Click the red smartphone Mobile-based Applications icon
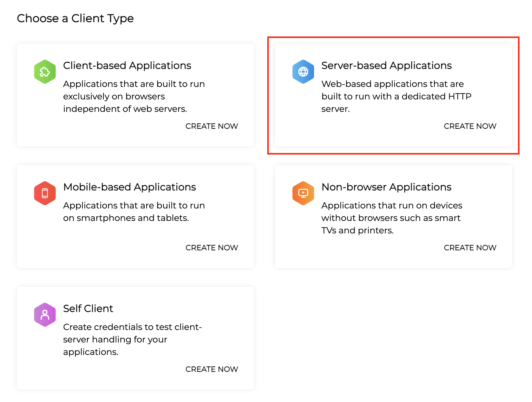 click(45, 193)
